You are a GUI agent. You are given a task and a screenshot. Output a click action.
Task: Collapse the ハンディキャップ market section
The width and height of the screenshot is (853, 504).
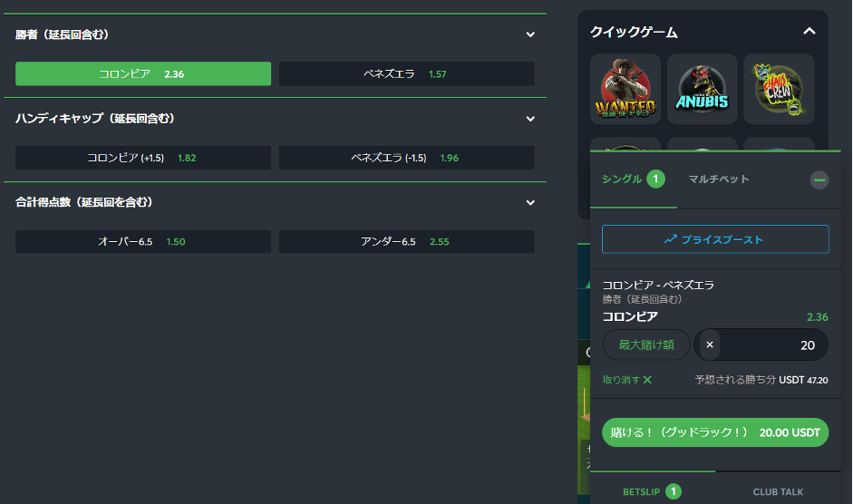[x=530, y=119]
